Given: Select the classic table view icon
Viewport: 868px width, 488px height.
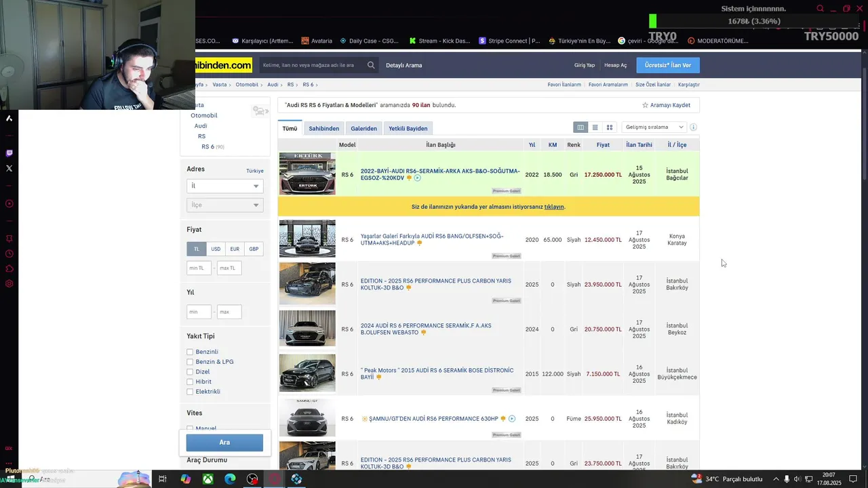Looking at the screenshot, I should 580,127.
